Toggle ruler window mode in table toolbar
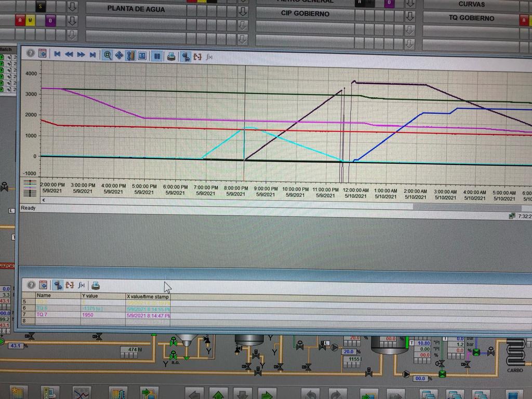The width and height of the screenshot is (532, 399). pos(58,285)
